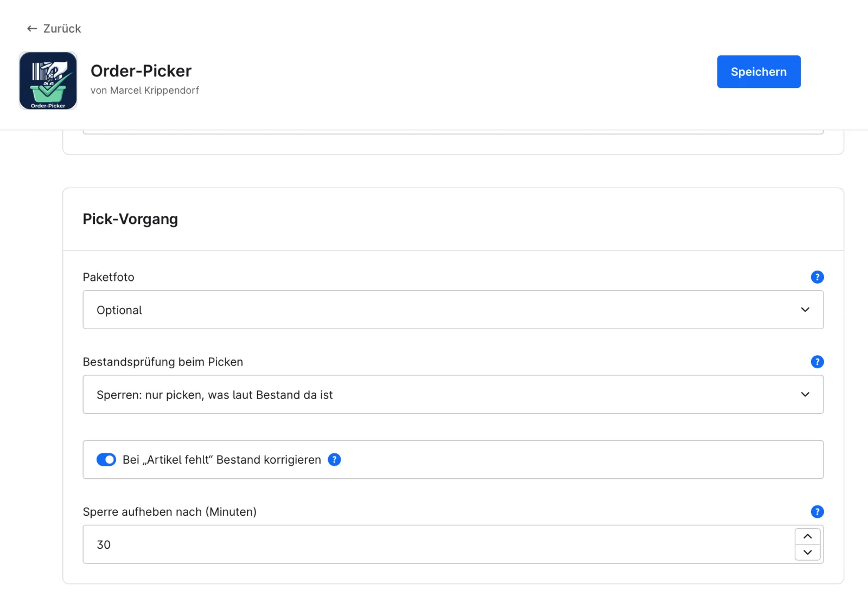
Task: Click the Pick-Vorgang section heading
Action: pyautogui.click(x=130, y=219)
